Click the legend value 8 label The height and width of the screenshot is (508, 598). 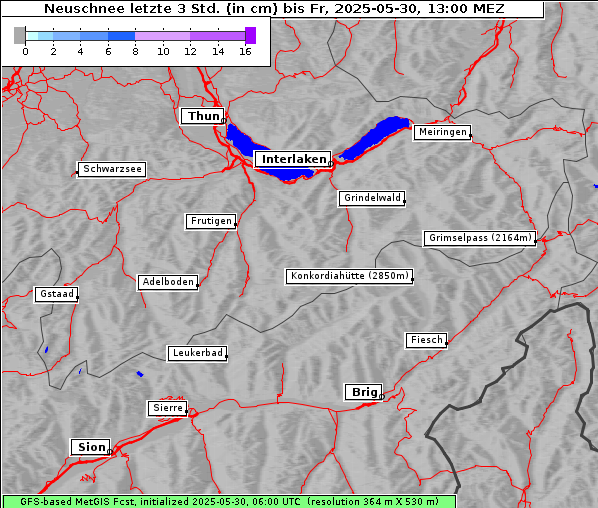135,51
